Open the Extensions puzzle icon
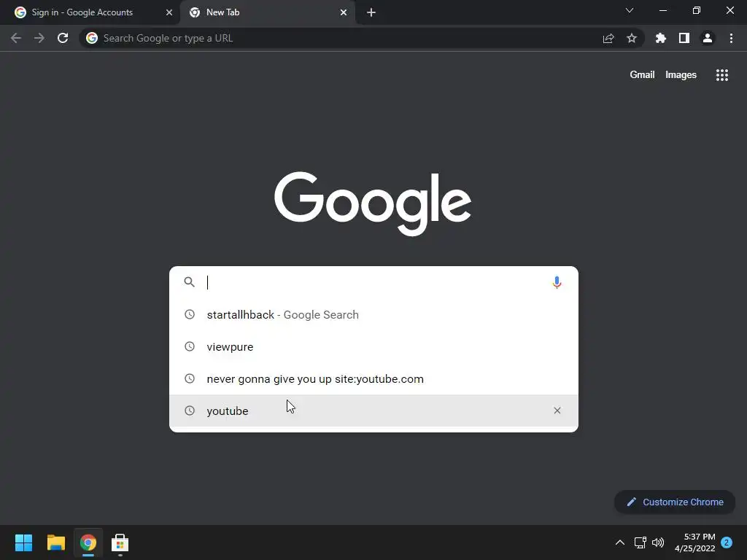747x560 pixels. pyautogui.click(x=661, y=38)
